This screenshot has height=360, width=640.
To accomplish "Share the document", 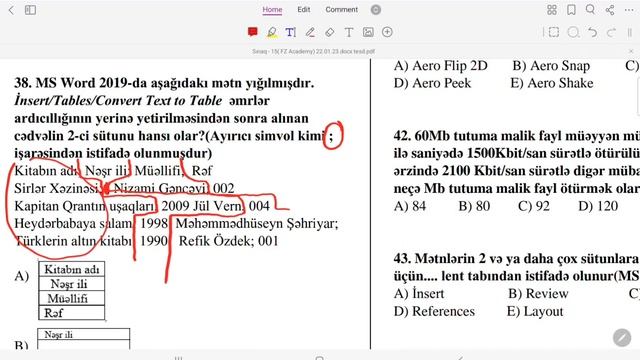I will click(x=610, y=10).
